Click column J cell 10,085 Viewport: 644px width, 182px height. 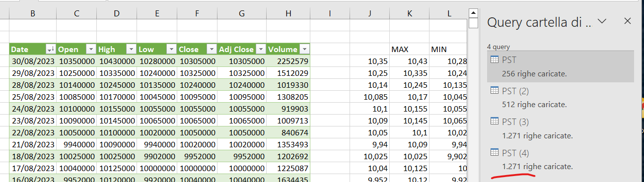tap(370, 97)
